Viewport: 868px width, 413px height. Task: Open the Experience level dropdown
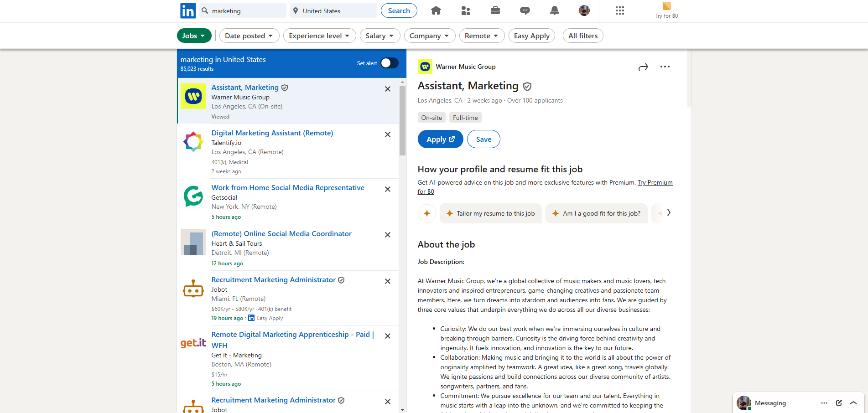pos(319,36)
